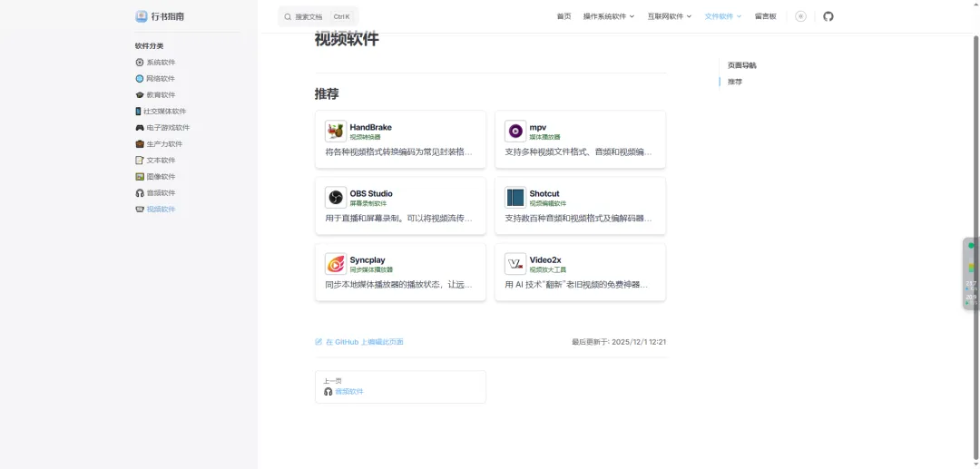Open the GitHub repository icon in header
980x469 pixels.
pos(828,16)
